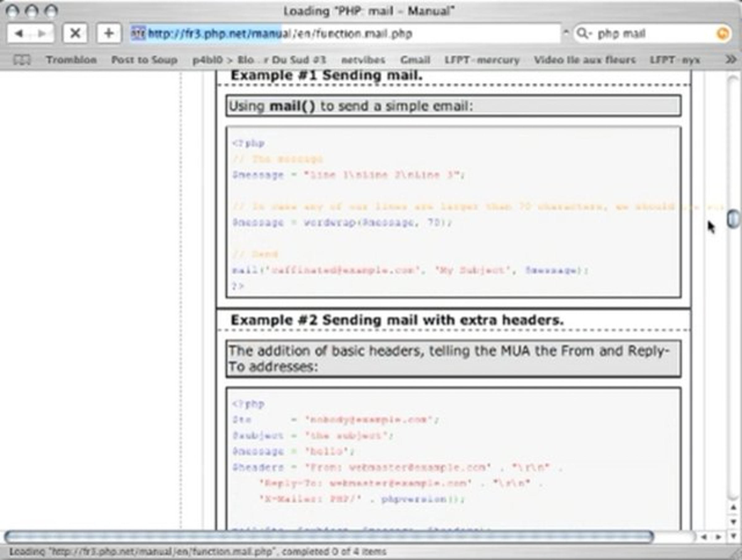Stop loading the page with X button

(75, 34)
